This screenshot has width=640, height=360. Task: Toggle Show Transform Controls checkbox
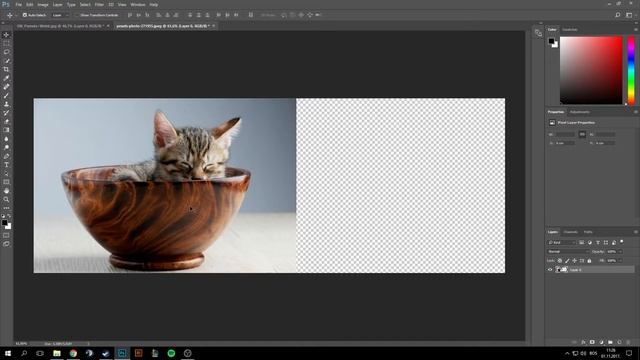coord(76,15)
